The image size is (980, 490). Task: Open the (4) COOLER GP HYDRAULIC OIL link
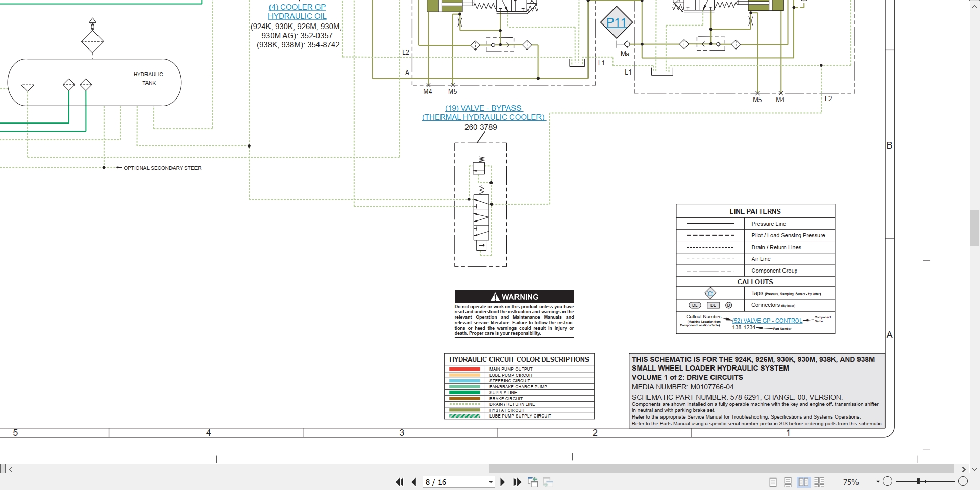tap(297, 12)
